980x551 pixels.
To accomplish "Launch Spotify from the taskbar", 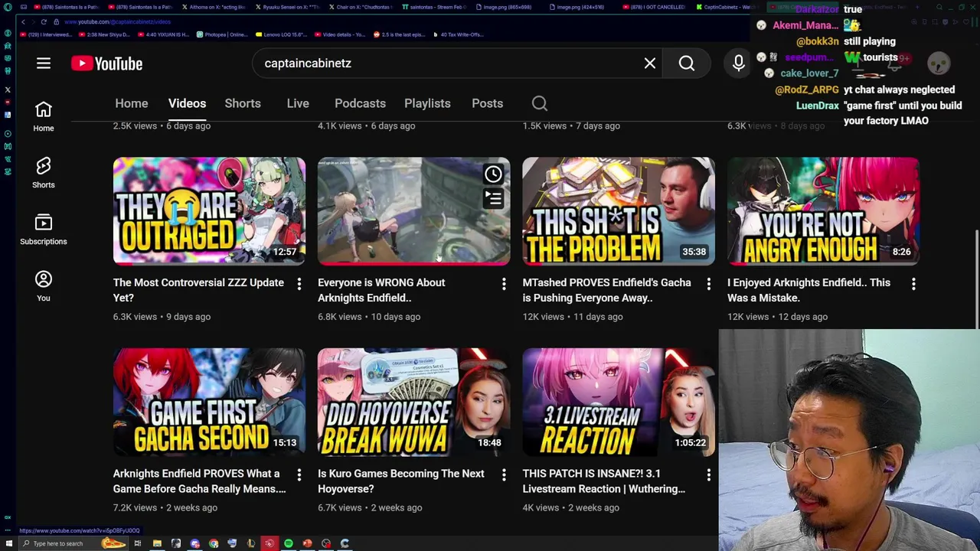I will pos(289,543).
